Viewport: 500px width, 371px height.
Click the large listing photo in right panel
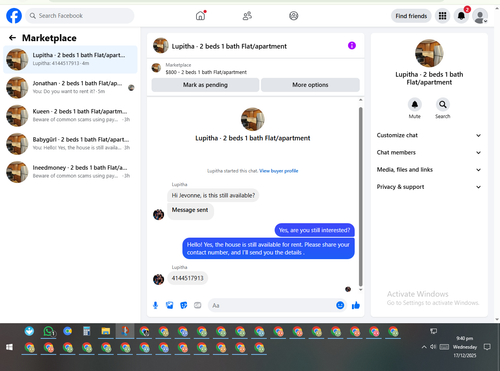429,53
